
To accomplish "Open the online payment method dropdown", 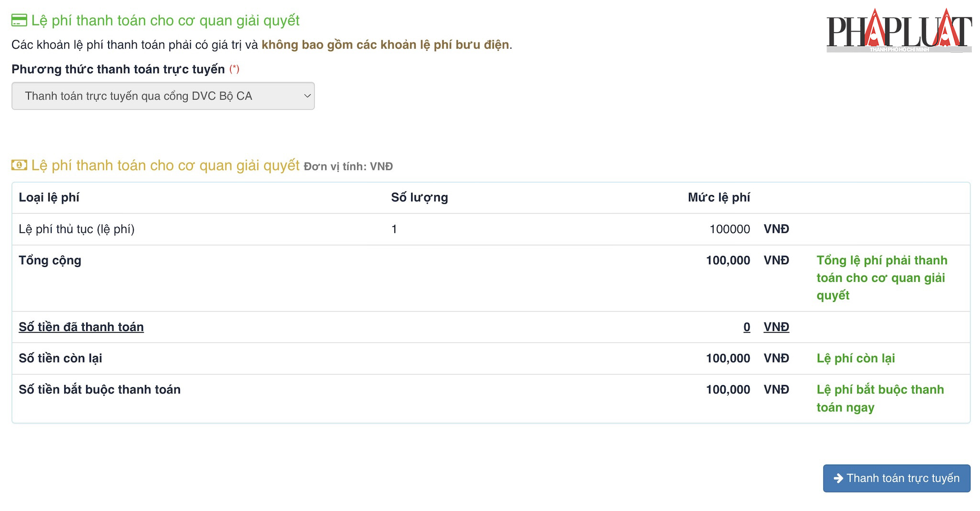I will pos(163,96).
